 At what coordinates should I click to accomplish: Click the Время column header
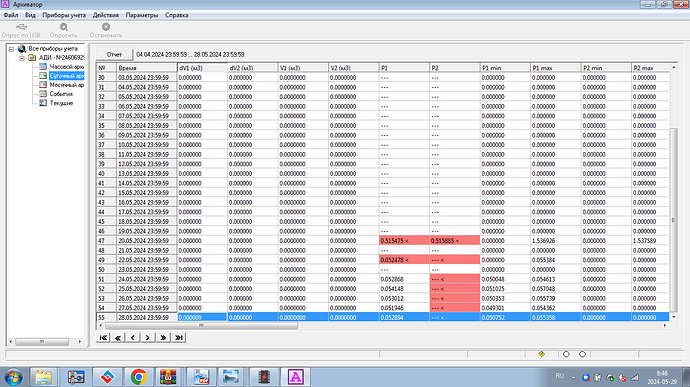coord(147,68)
